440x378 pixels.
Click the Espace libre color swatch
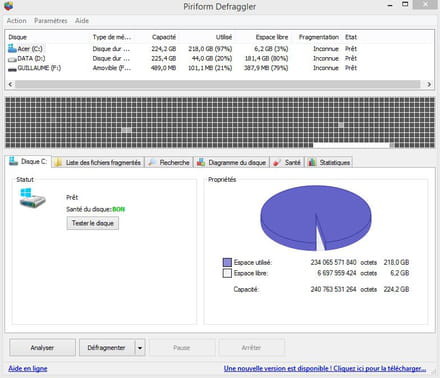pos(227,273)
